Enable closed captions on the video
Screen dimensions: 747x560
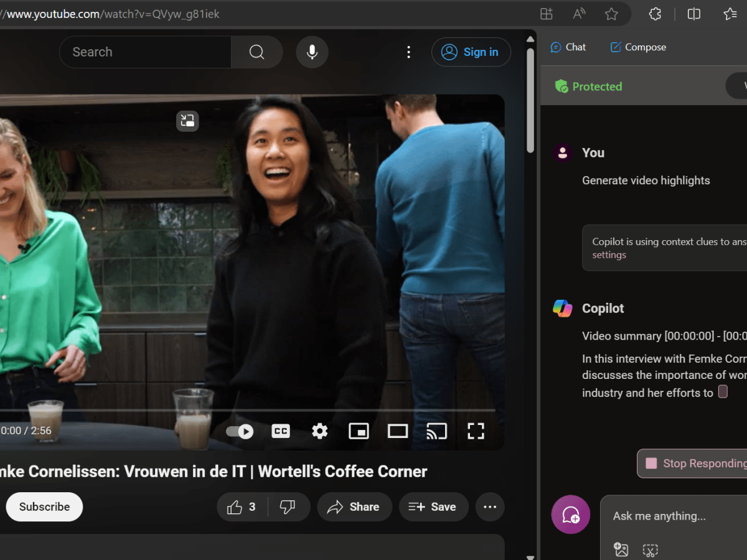[280, 431]
